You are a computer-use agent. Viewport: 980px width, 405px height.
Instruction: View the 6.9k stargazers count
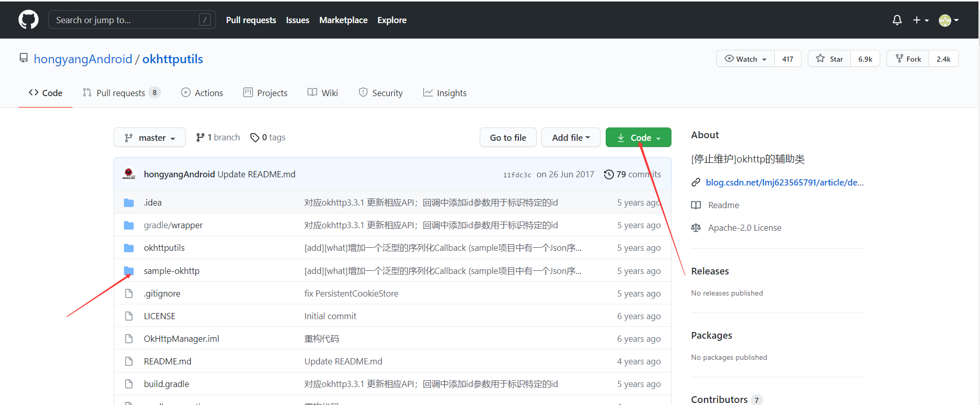coord(865,59)
